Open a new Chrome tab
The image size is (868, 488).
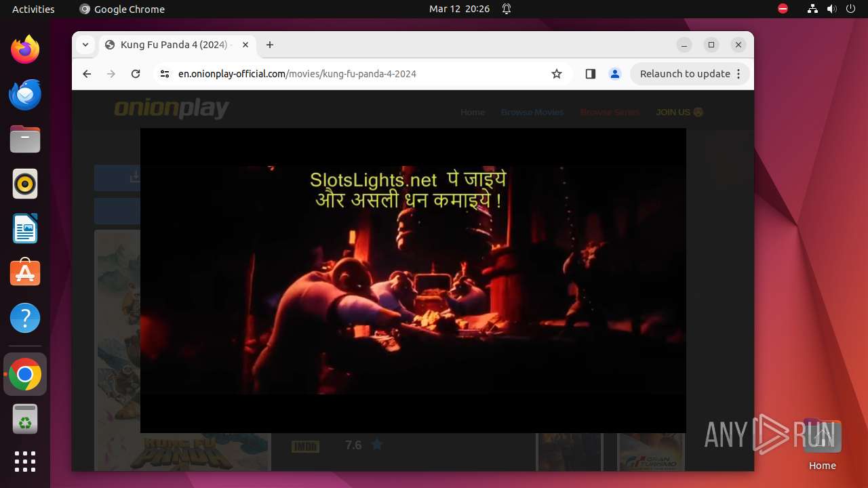pos(270,45)
